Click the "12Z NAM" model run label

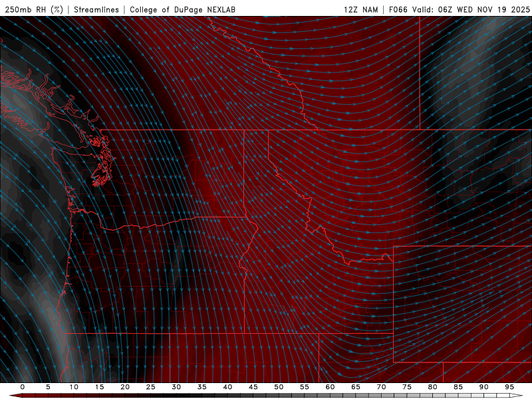tap(361, 9)
